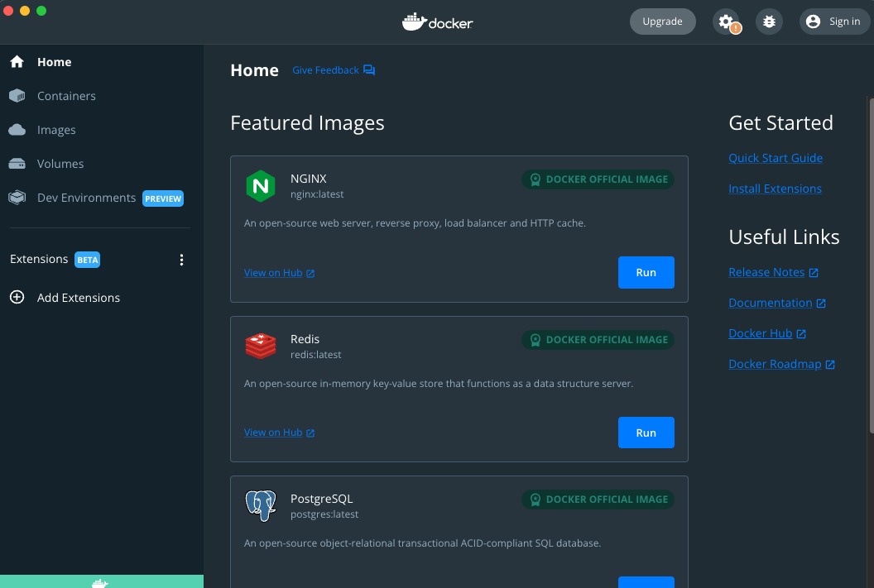The height and width of the screenshot is (588, 874).
Task: Click the PREVIEW badge beside Dev Environments
Action: 163,198
